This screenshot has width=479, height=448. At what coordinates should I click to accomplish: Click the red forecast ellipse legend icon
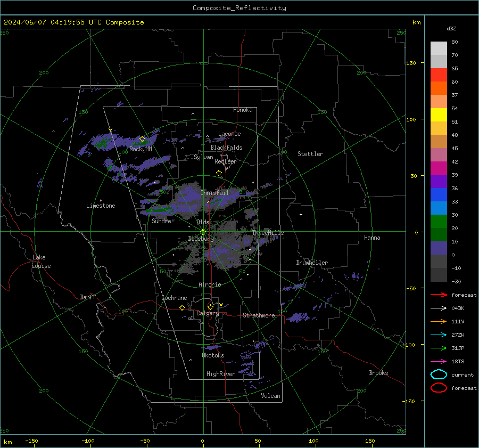[439, 388]
